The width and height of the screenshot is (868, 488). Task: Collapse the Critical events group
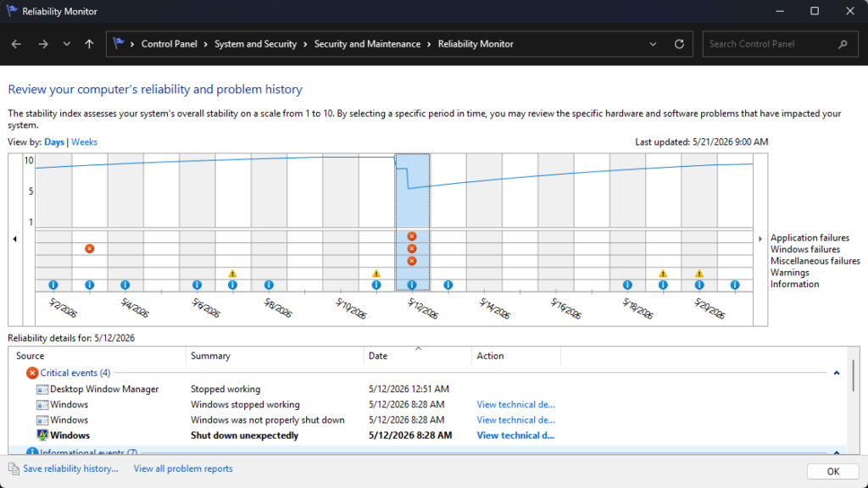[x=837, y=373]
